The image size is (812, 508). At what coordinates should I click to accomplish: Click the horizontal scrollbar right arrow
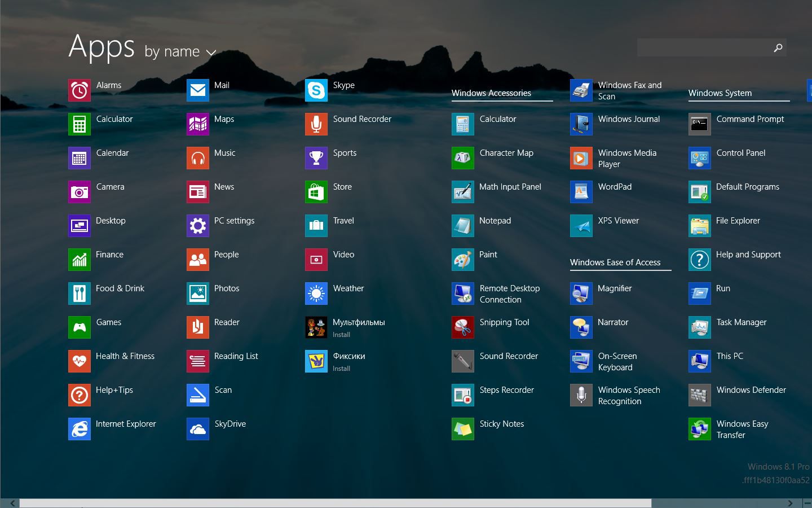click(x=790, y=503)
